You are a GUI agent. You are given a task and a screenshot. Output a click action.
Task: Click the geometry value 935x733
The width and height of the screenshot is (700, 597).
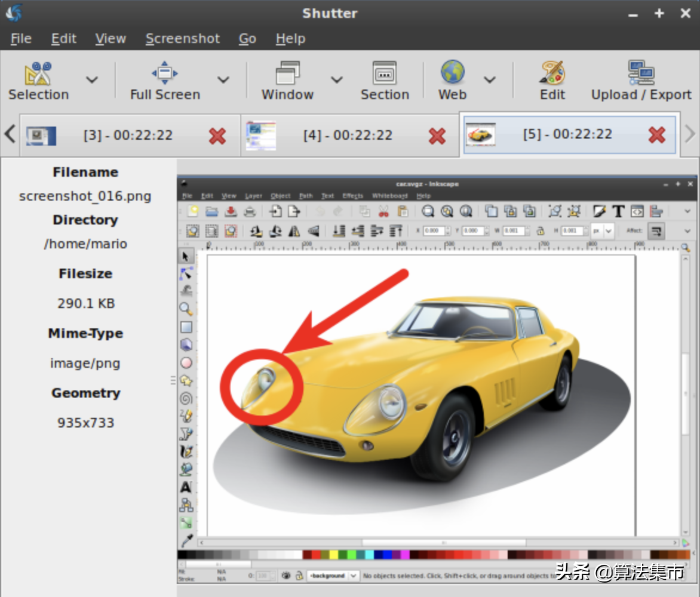pos(86,423)
